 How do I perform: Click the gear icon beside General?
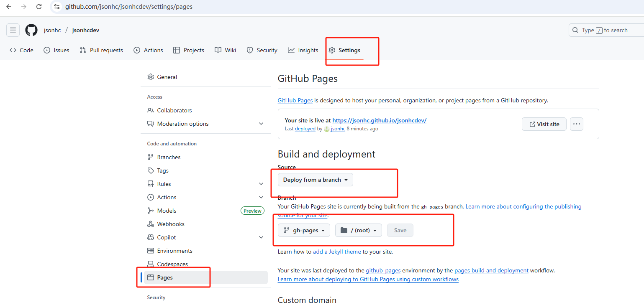(x=151, y=77)
